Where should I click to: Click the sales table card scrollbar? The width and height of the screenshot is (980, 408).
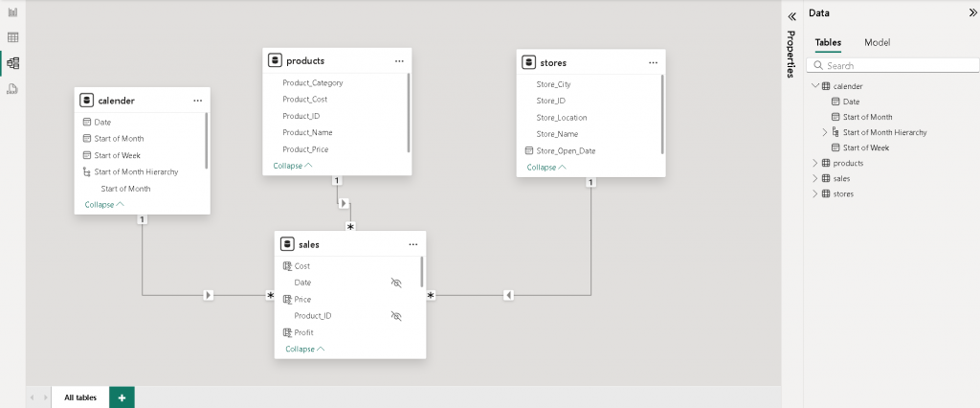tap(422, 273)
